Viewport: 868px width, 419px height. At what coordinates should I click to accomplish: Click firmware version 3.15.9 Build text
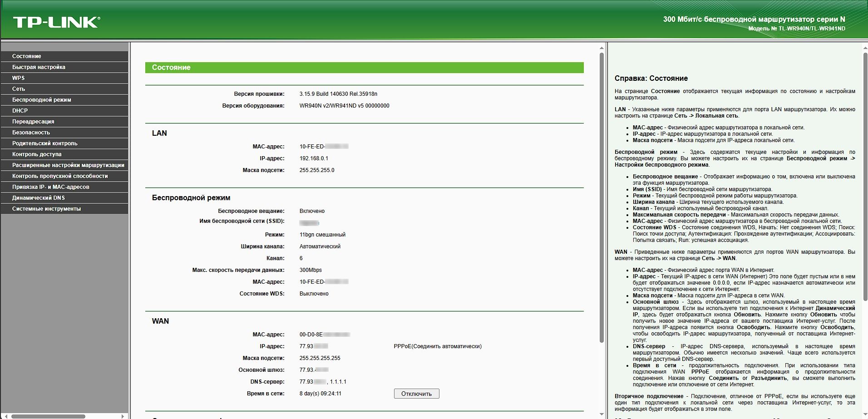(x=338, y=94)
